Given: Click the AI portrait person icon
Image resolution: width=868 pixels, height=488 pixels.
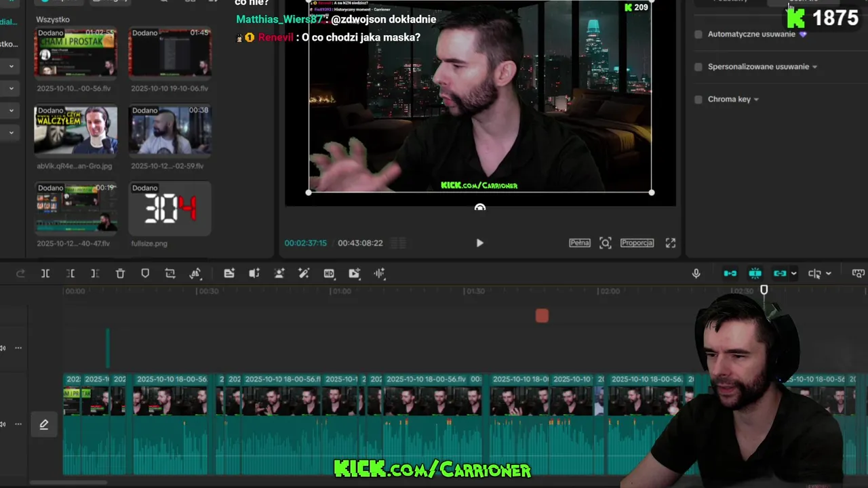Looking at the screenshot, I should (x=279, y=273).
